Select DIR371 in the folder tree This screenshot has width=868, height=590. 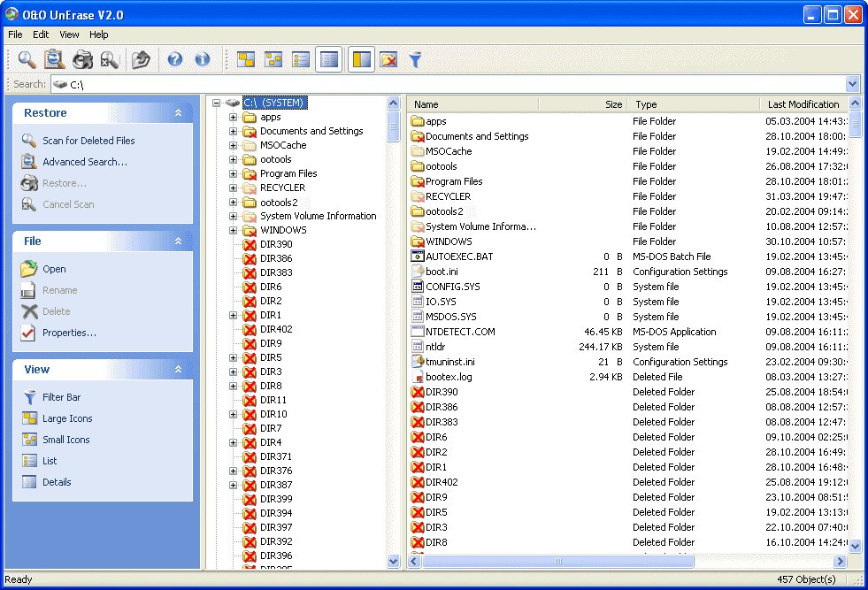pos(276,456)
